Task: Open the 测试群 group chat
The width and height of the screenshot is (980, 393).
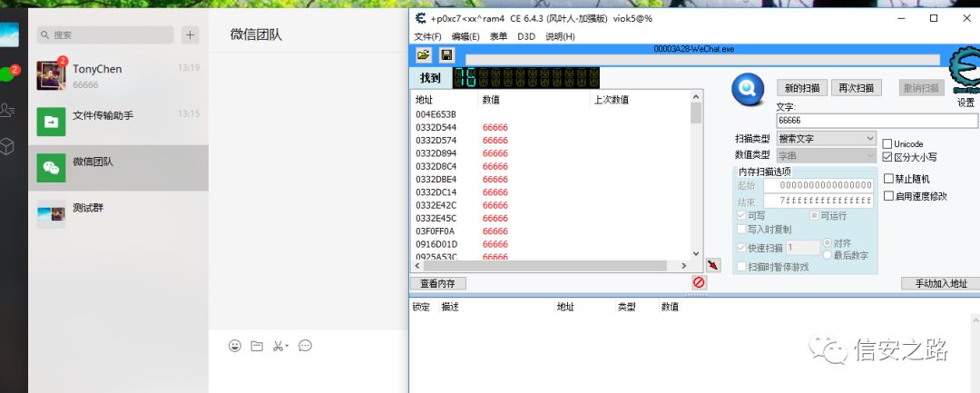Action: pos(118,214)
